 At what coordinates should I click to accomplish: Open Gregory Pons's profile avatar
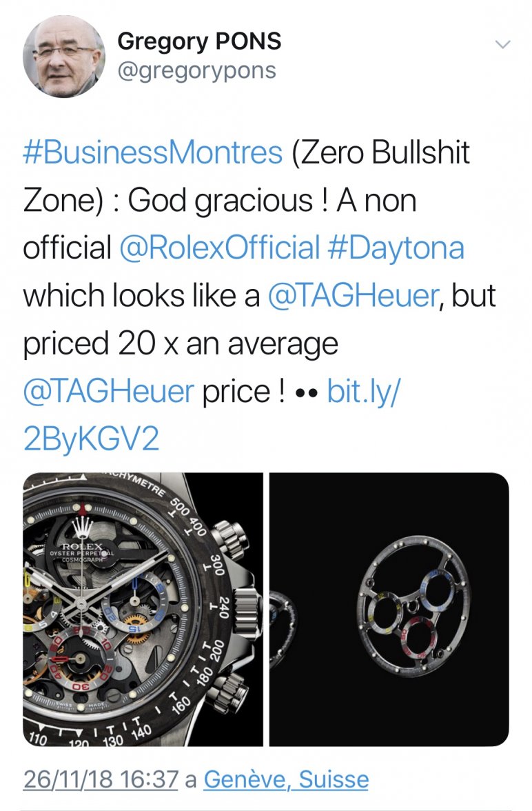pos(64,56)
